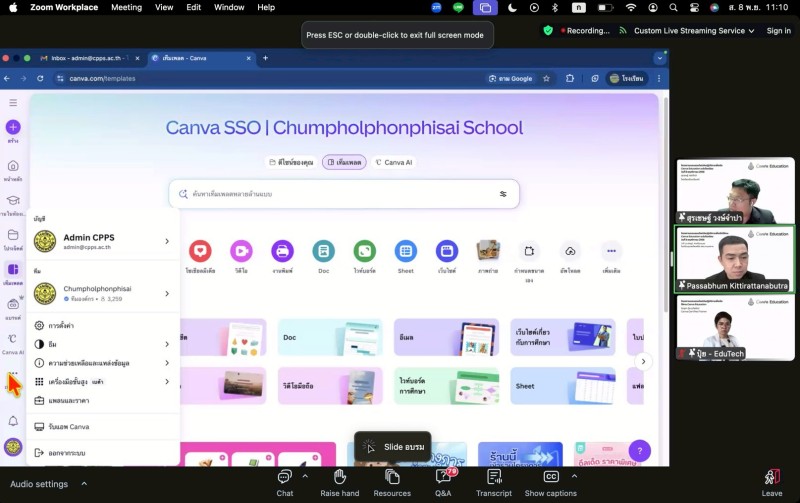Click Leave to exit the meeting
This screenshot has height=503, width=800.
(x=772, y=481)
